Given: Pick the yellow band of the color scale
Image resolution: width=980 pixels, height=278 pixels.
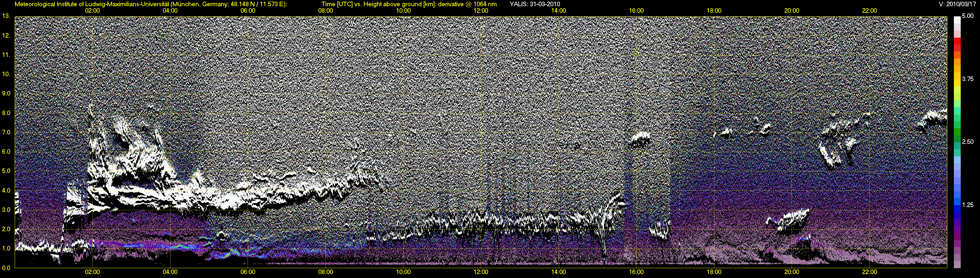Looking at the screenshot, I should [x=957, y=84].
